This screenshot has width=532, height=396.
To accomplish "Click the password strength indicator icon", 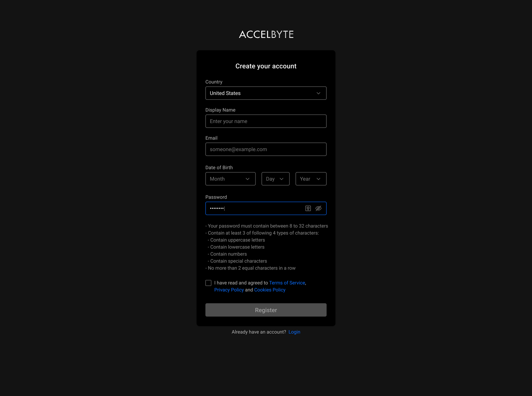I will [308, 208].
